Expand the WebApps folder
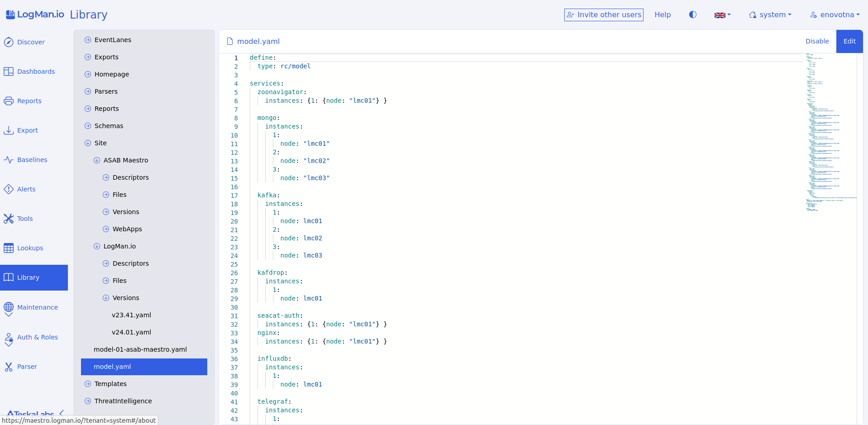Image resolution: width=868 pixels, height=425 pixels. pyautogui.click(x=106, y=229)
